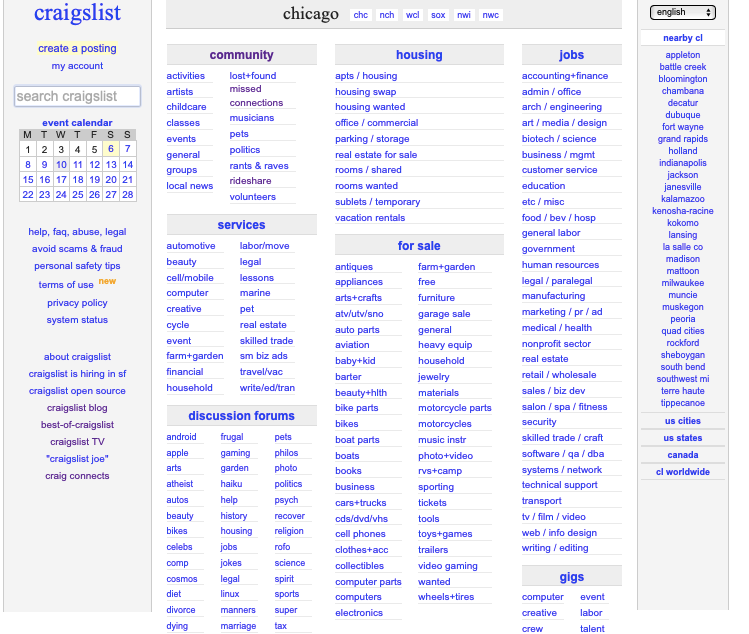Go to indianapolis nearby site
The height and width of the screenshot is (634, 749).
[x=683, y=163]
